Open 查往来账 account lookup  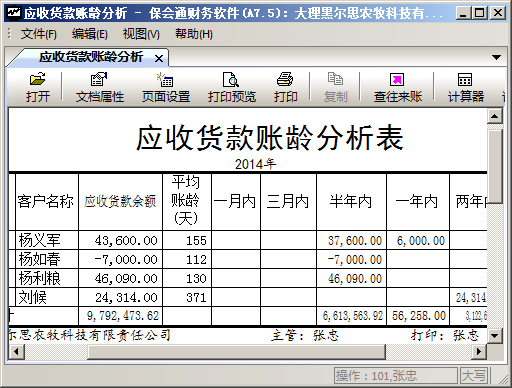click(398, 87)
